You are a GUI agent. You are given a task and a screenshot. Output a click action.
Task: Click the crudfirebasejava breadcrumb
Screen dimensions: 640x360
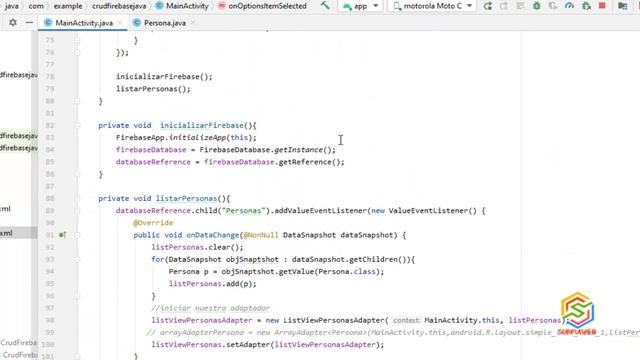(119, 6)
